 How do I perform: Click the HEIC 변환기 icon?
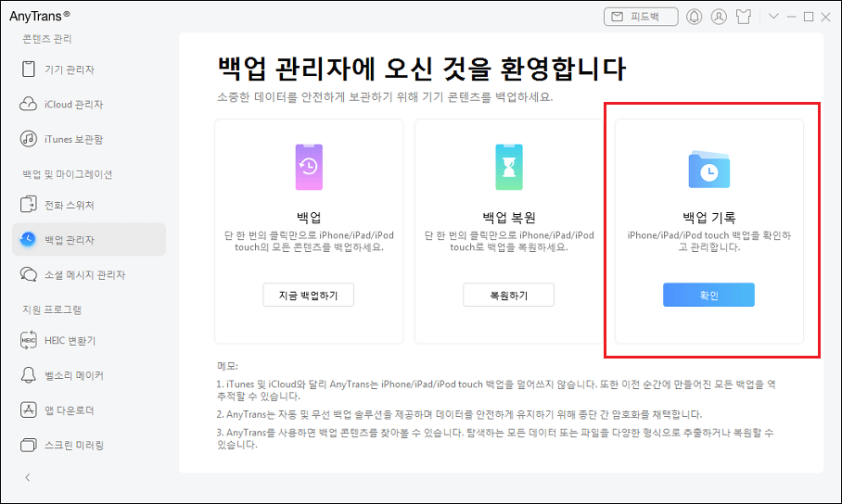[x=29, y=340]
